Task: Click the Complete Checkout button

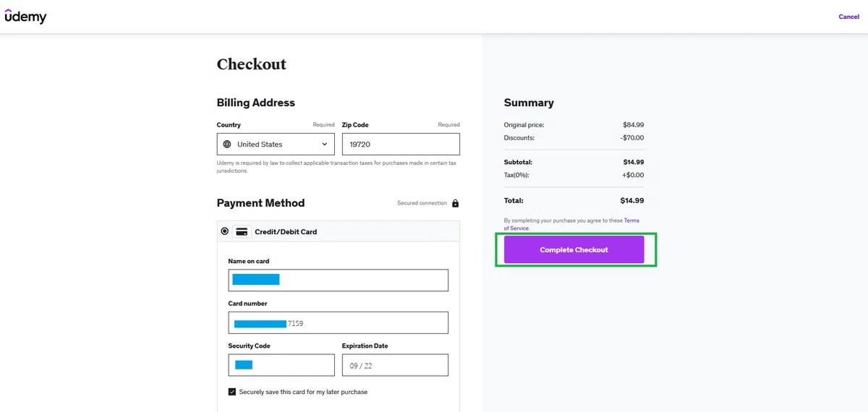Action: (574, 249)
